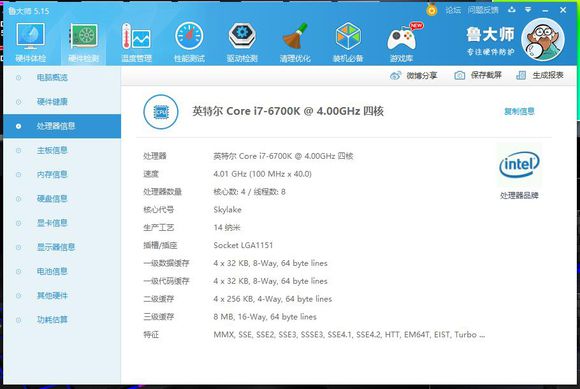The image size is (580, 389).
Task: Click the 鲁大师 mascot avatar
Action: pos(543,40)
